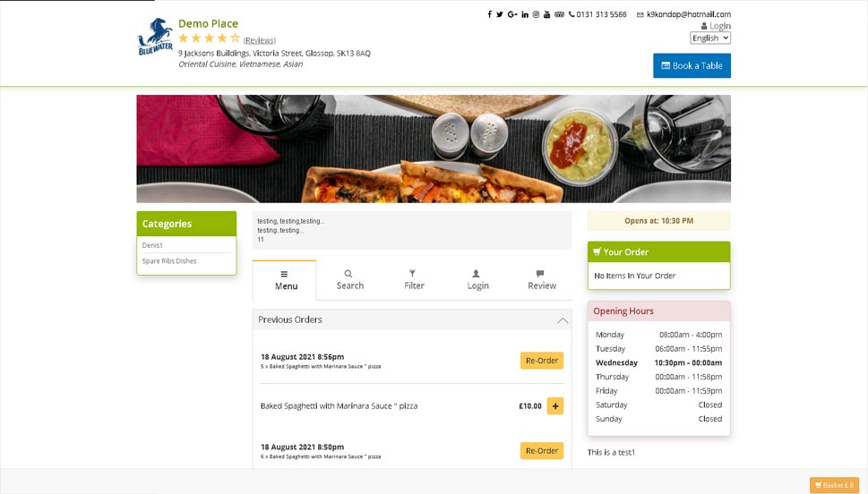Open the Instagram social icon
This screenshot has height=494, width=868.
click(536, 14)
